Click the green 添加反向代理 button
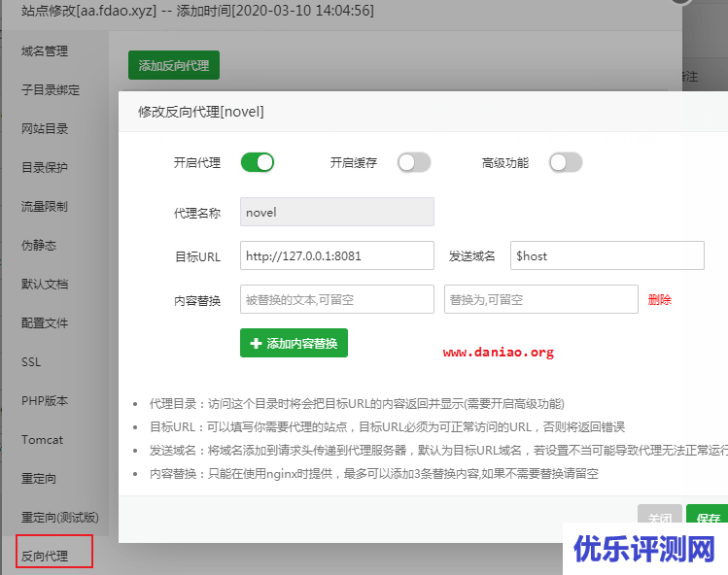 click(174, 65)
